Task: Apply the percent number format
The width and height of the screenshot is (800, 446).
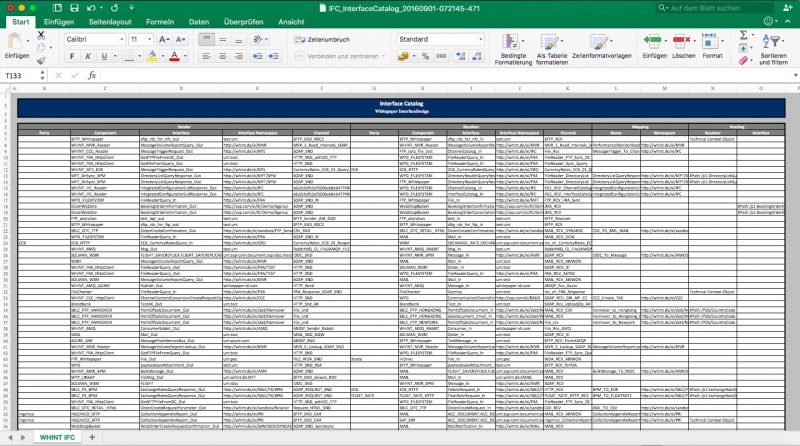Action: pos(426,56)
